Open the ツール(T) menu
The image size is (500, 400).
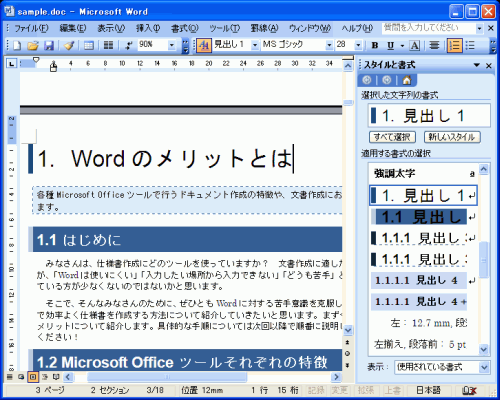point(224,29)
